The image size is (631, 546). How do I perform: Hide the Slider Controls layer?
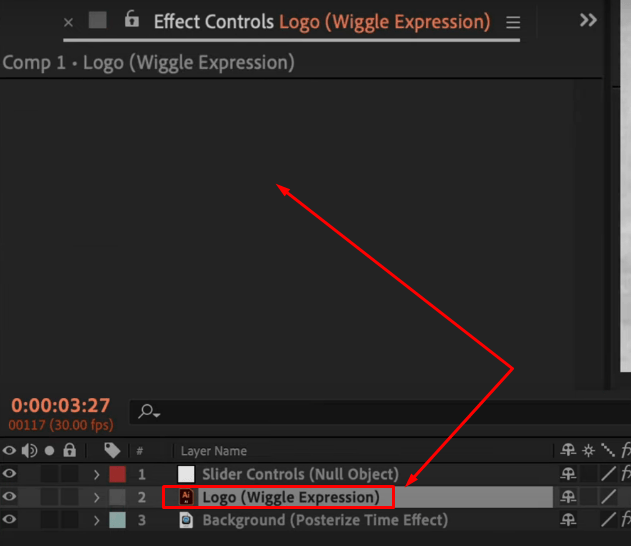tap(9, 474)
